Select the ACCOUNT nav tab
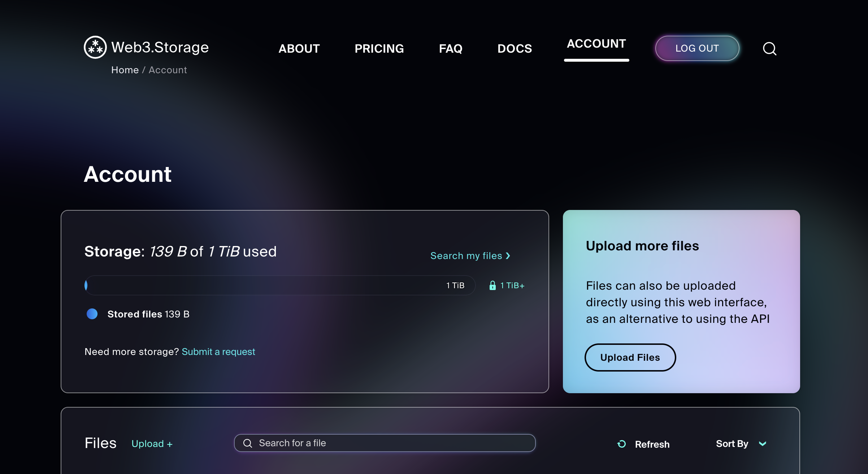 596,44
